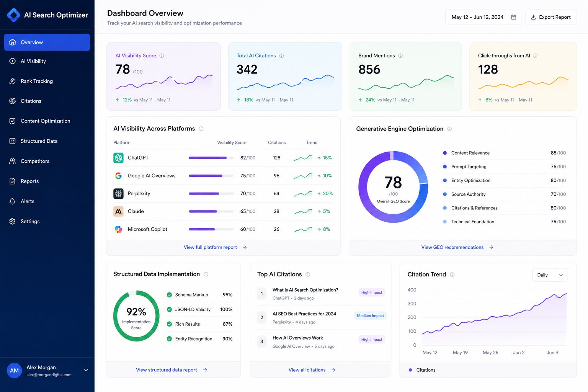This screenshot has width=588, height=392.
Task: Click the calendar icon in date range
Action: (x=514, y=17)
